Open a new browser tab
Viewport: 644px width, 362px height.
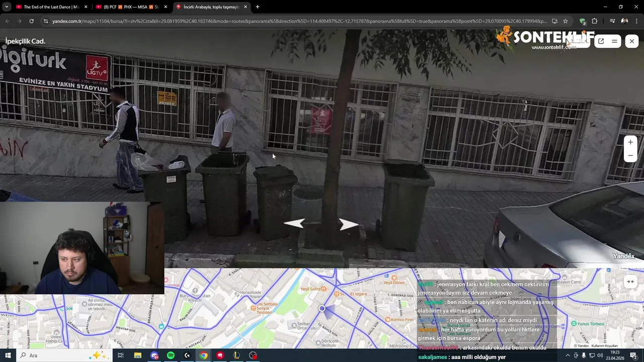coord(258,7)
